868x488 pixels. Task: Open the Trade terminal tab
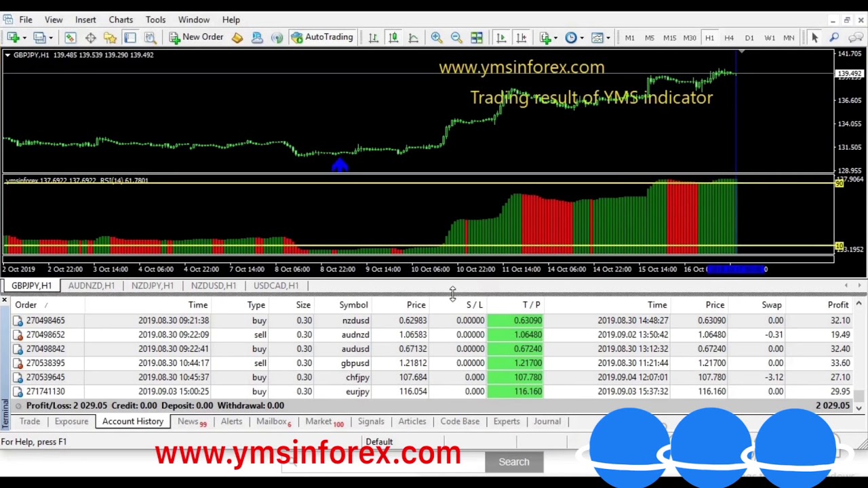[x=29, y=422]
